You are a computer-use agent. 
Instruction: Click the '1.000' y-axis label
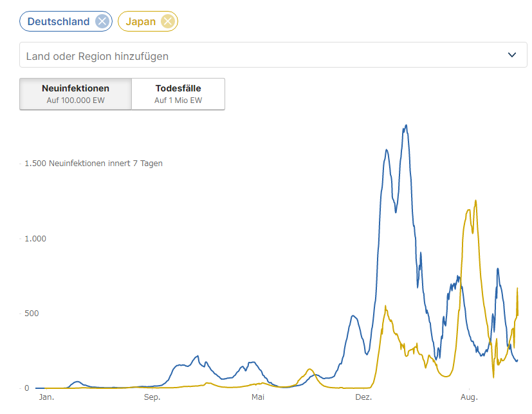tap(35, 239)
